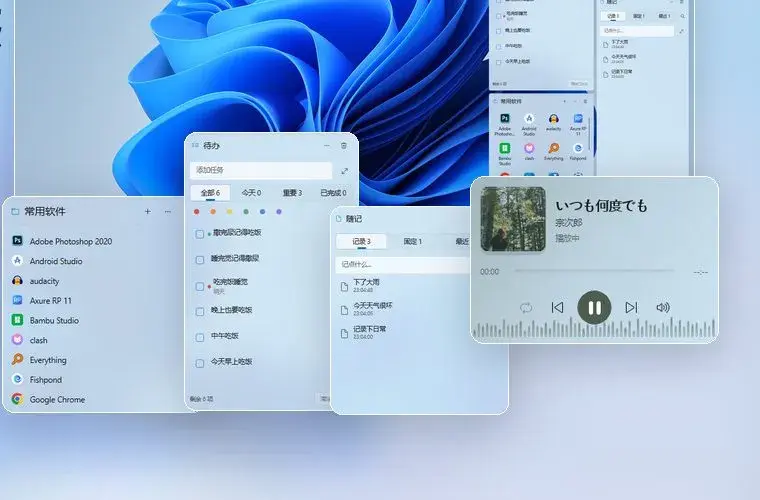The width and height of the screenshot is (760, 500).
Task: Skip to next track in music player
Action: click(631, 308)
